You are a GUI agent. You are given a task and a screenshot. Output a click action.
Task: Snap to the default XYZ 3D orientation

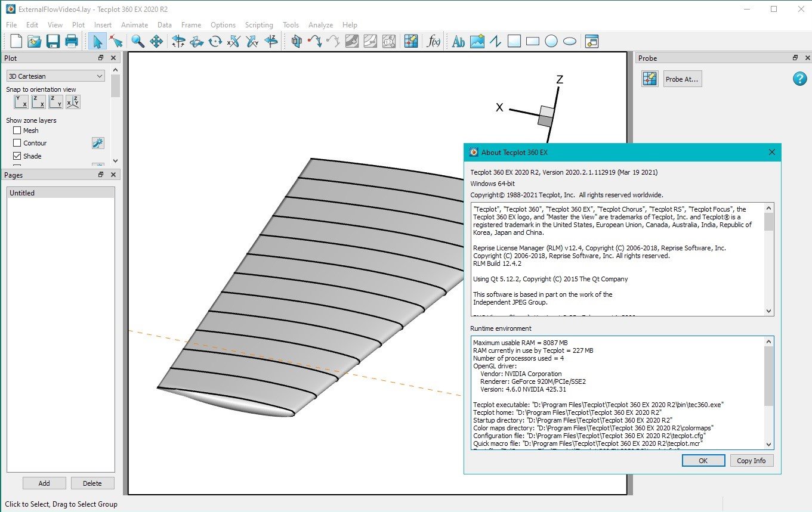click(x=73, y=102)
